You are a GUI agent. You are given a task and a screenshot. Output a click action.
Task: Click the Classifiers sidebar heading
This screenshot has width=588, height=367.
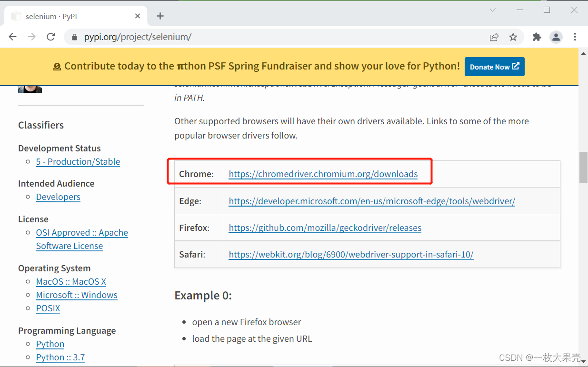click(x=41, y=125)
